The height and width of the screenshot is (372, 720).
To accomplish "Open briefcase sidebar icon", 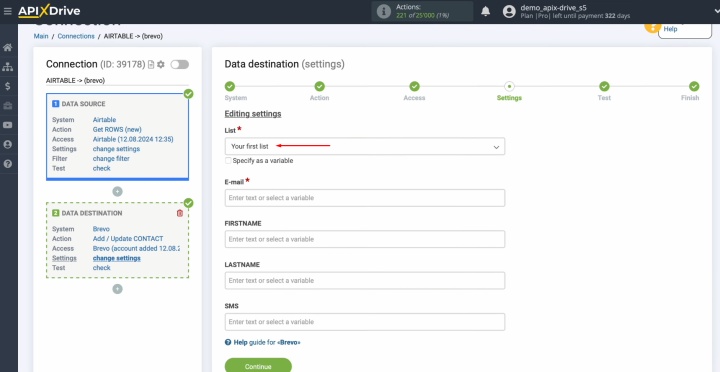I will pyautogui.click(x=7, y=106).
